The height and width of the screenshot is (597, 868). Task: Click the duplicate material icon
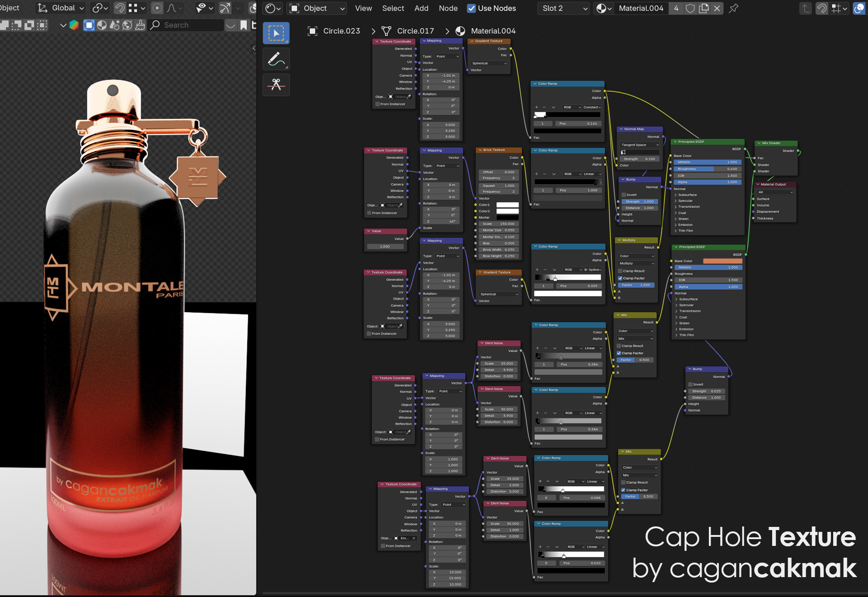tap(703, 8)
